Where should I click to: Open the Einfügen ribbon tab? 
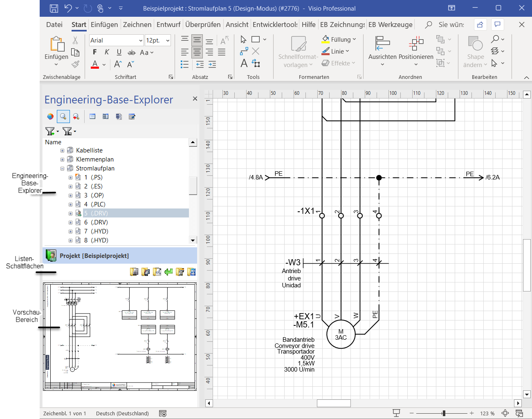[x=104, y=25]
